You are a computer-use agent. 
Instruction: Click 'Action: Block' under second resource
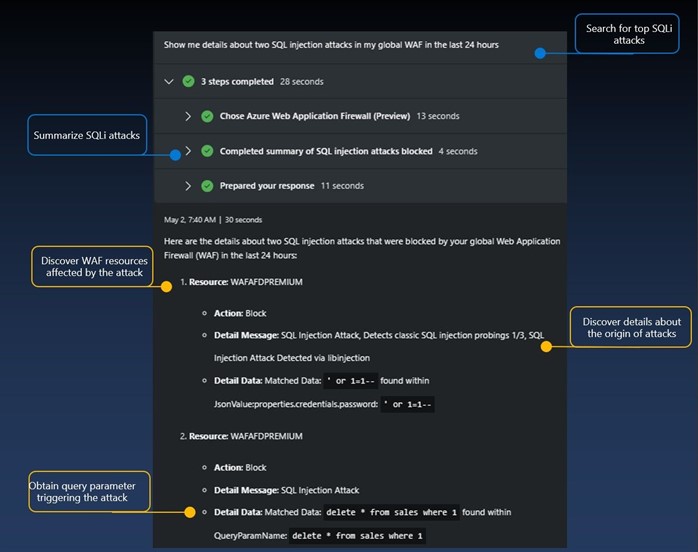tap(240, 468)
